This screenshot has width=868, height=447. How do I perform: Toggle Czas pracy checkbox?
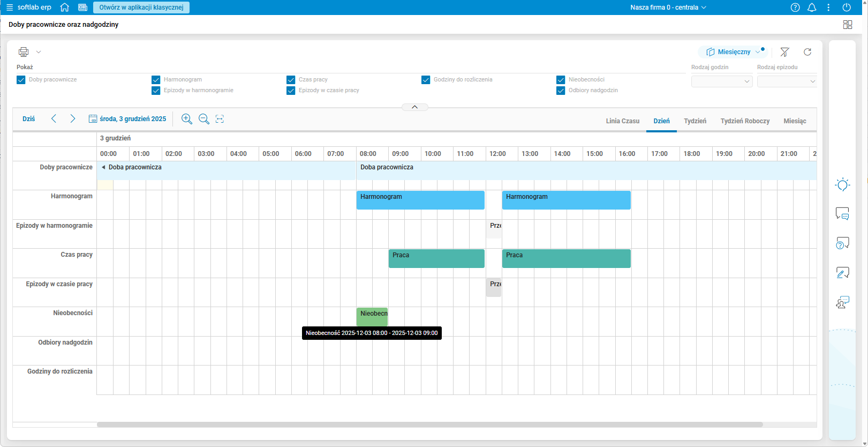tap(291, 80)
